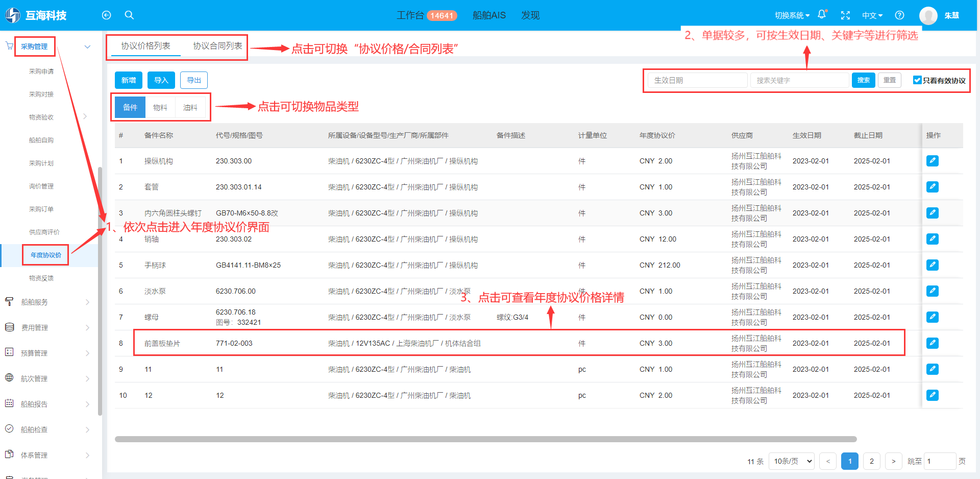980x479 pixels.
Task: Click the 前盖板垫片 row name
Action: 162,343
